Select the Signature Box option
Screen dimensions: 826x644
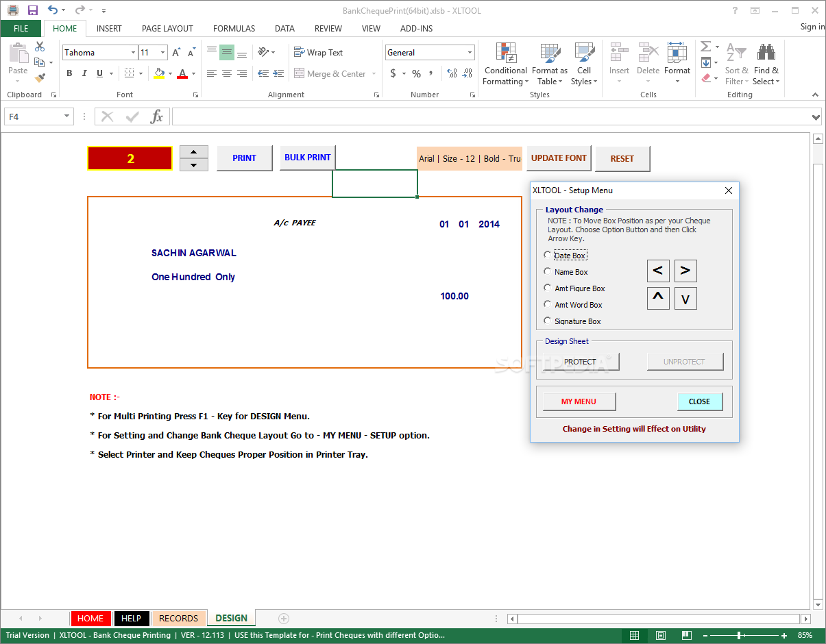click(x=547, y=321)
